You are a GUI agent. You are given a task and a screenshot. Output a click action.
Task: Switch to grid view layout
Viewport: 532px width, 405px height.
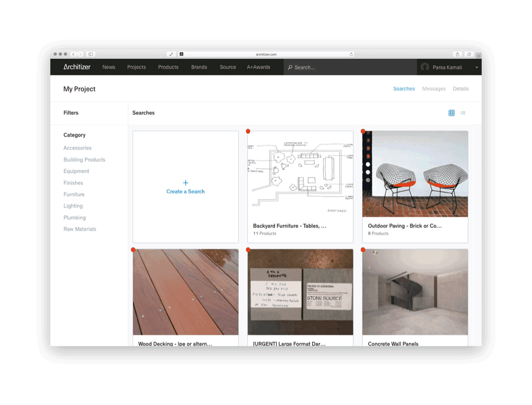pyautogui.click(x=451, y=113)
